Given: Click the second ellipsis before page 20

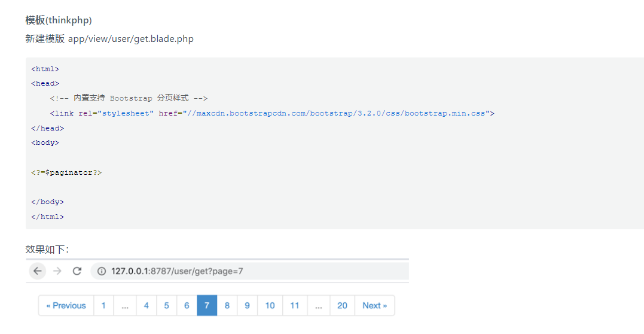Looking at the screenshot, I should click(318, 306).
